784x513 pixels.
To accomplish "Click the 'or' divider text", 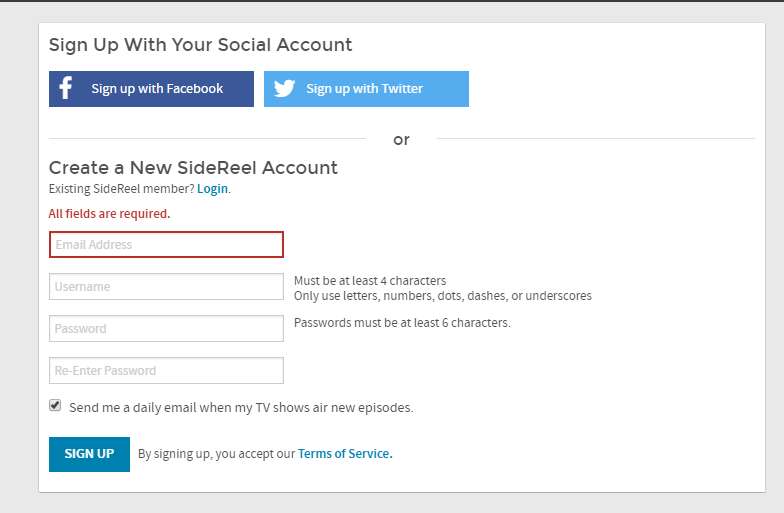I will 402,140.
